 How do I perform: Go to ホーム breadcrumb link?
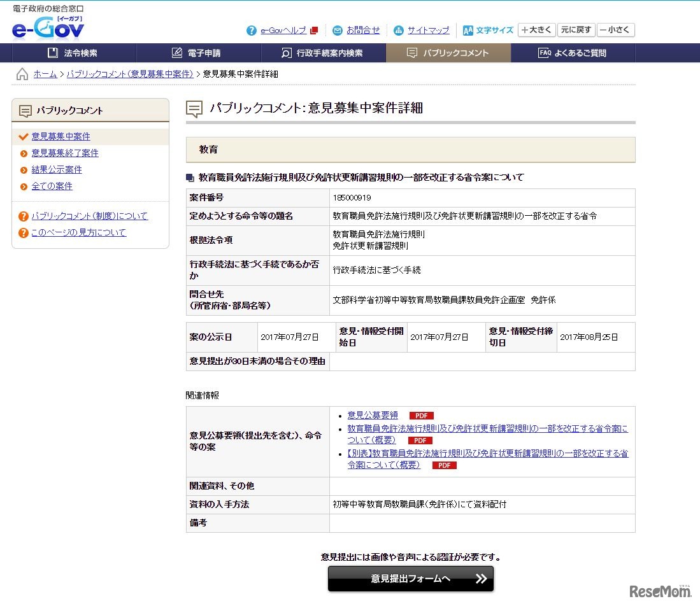(45, 74)
